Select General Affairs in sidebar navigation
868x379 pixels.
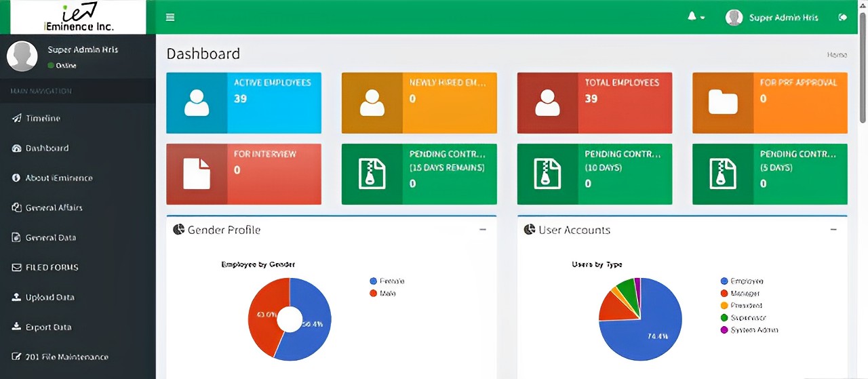54,207
